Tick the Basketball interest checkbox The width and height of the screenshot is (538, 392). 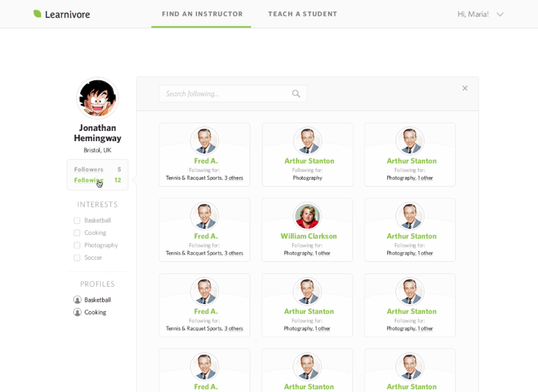[x=77, y=220]
